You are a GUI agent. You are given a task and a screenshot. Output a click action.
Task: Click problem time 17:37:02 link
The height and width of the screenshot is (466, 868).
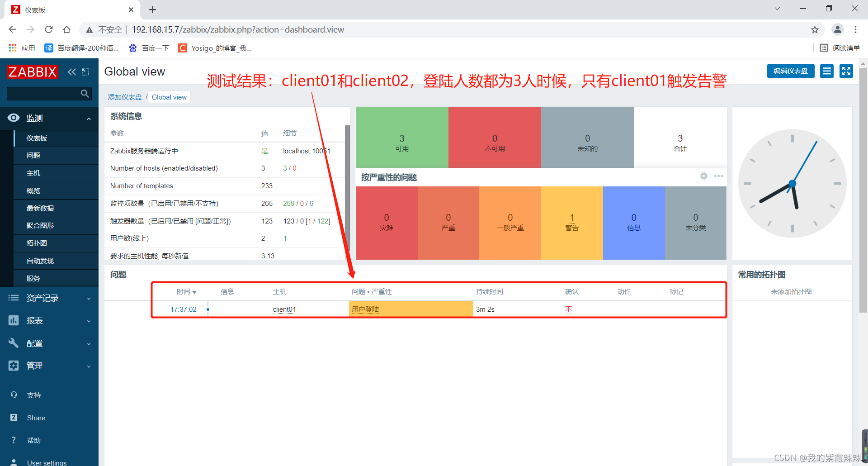click(184, 309)
